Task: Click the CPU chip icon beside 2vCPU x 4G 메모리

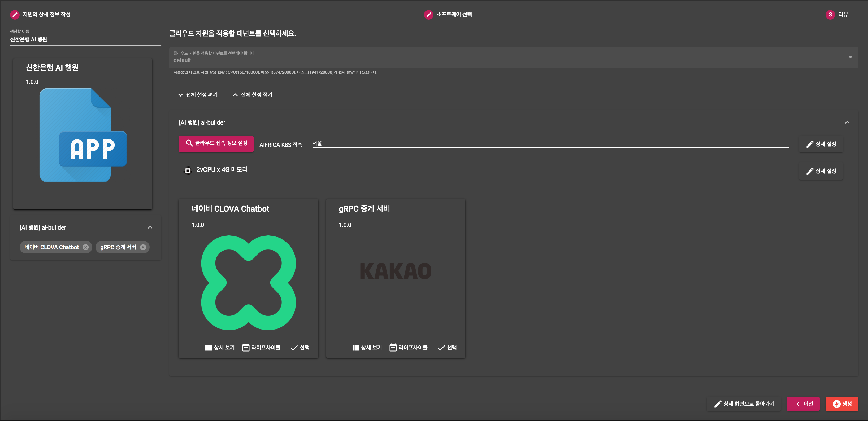Action: [x=188, y=170]
